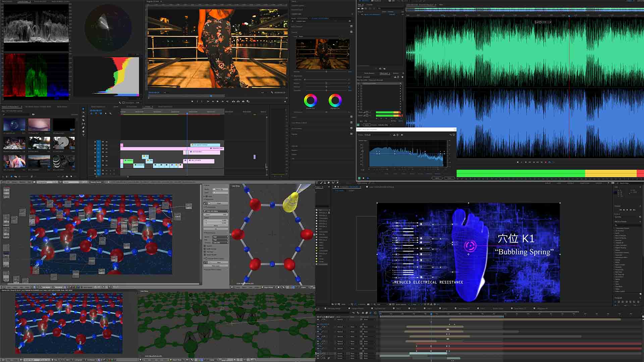Screen dimensions: 644x362
Task: Switch to the Effects Rack tab in Audition
Action: pos(384,73)
